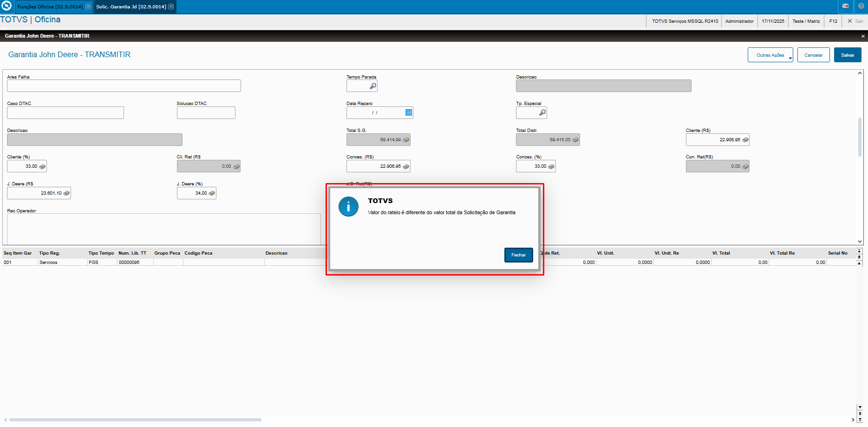Click the Conces. (%) calculator icon
The height and width of the screenshot is (427, 868).
tap(551, 166)
